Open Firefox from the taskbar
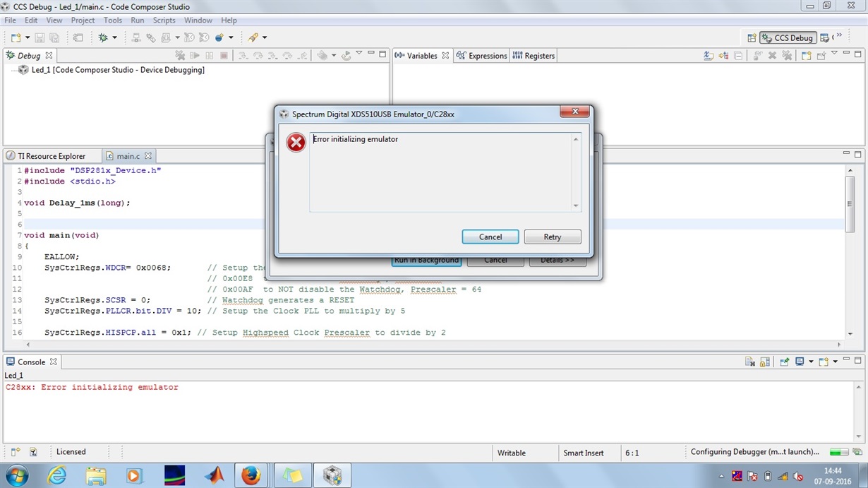 coord(251,475)
